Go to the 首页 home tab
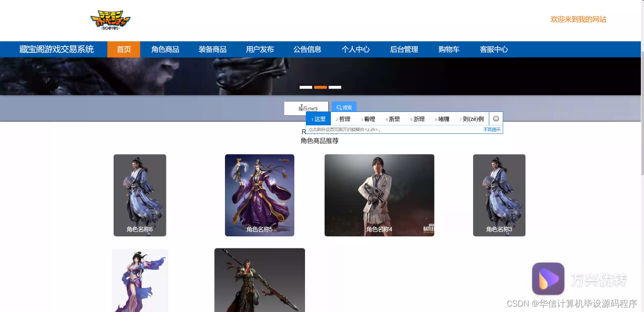 click(124, 49)
